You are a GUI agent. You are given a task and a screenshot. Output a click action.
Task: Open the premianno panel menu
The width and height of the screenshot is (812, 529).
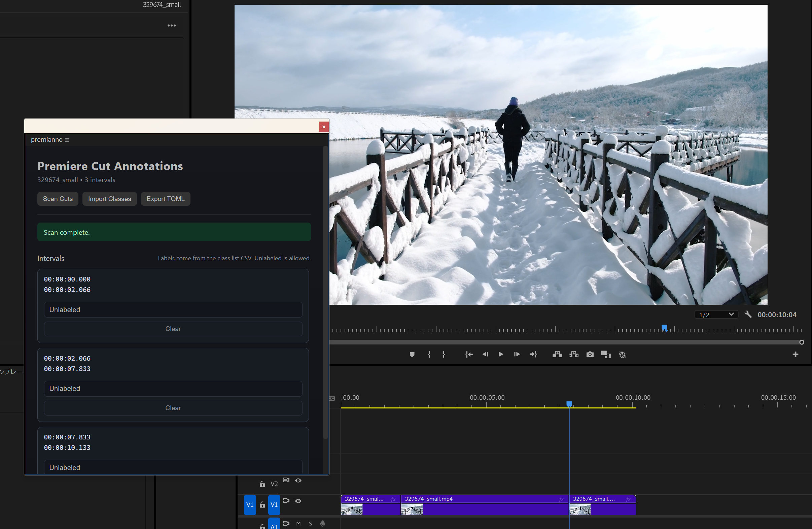pyautogui.click(x=67, y=140)
